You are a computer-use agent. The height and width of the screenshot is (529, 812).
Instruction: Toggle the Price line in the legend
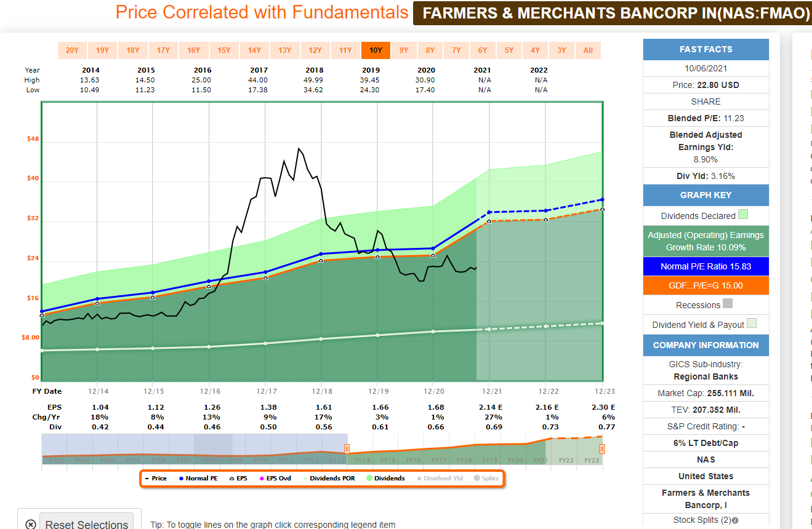(156, 478)
